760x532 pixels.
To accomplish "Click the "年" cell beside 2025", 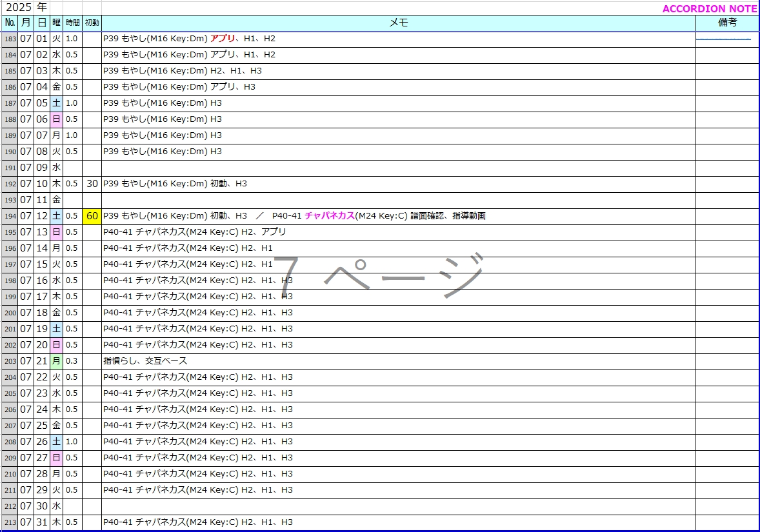I will [42, 7].
